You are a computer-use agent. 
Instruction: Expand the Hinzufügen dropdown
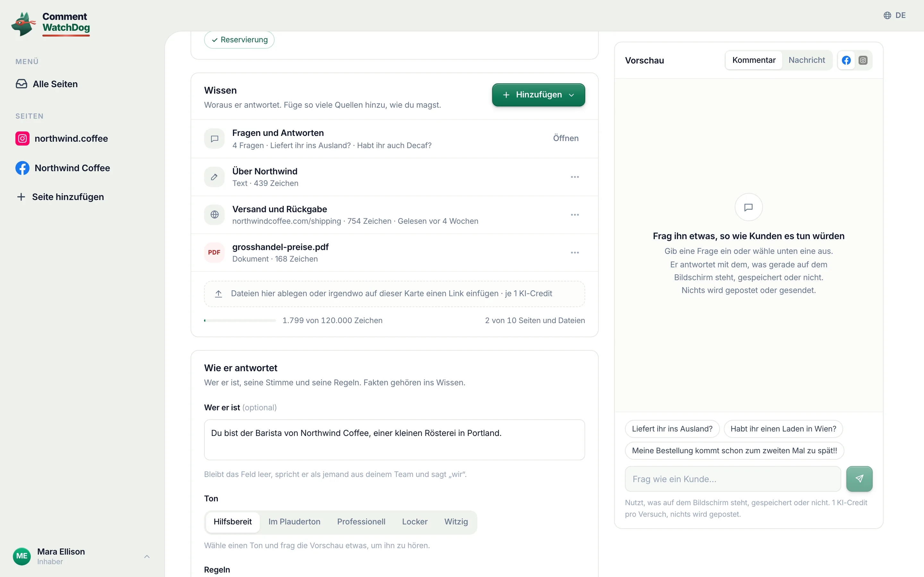coord(538,95)
